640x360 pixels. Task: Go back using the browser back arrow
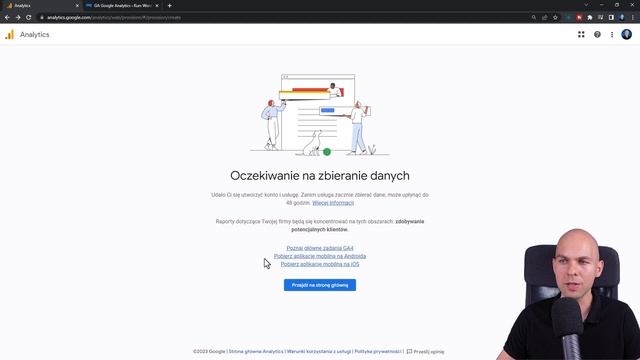[x=7, y=18]
